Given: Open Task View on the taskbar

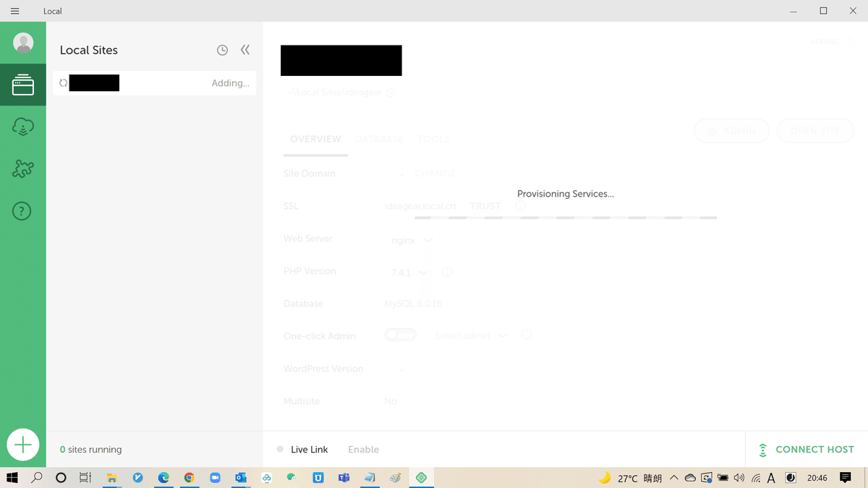Looking at the screenshot, I should 85,478.
